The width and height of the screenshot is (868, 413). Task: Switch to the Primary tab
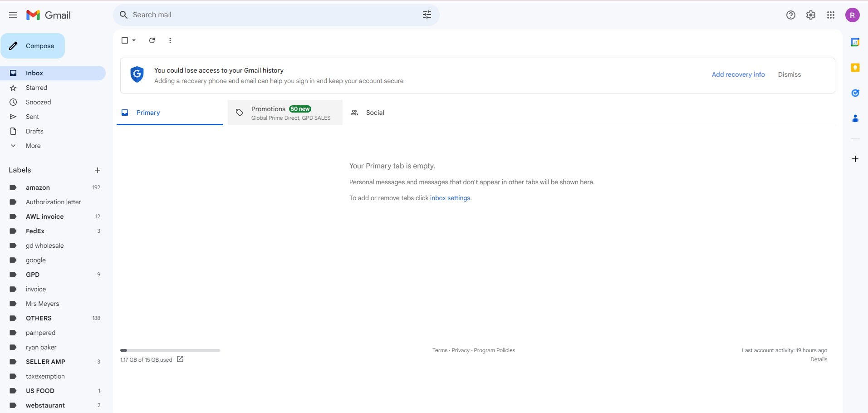point(170,113)
